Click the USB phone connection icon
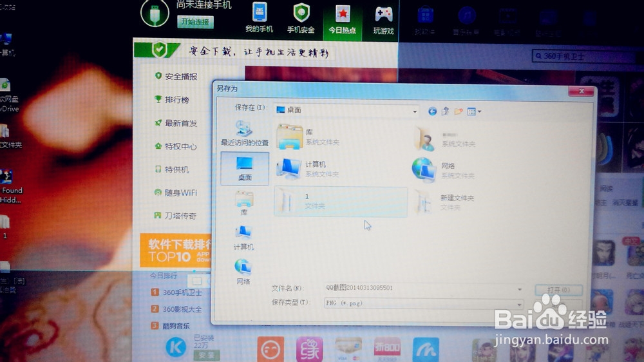Image resolution: width=644 pixels, height=362 pixels. point(155,12)
